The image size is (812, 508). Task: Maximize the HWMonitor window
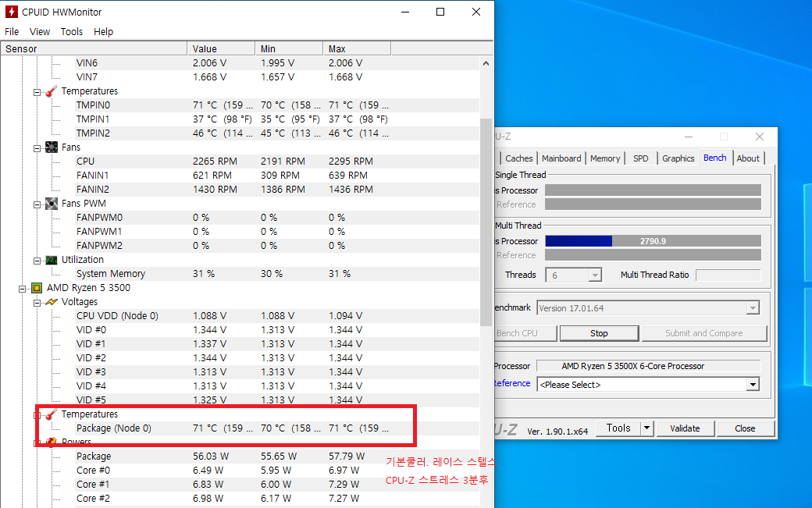pyautogui.click(x=440, y=12)
